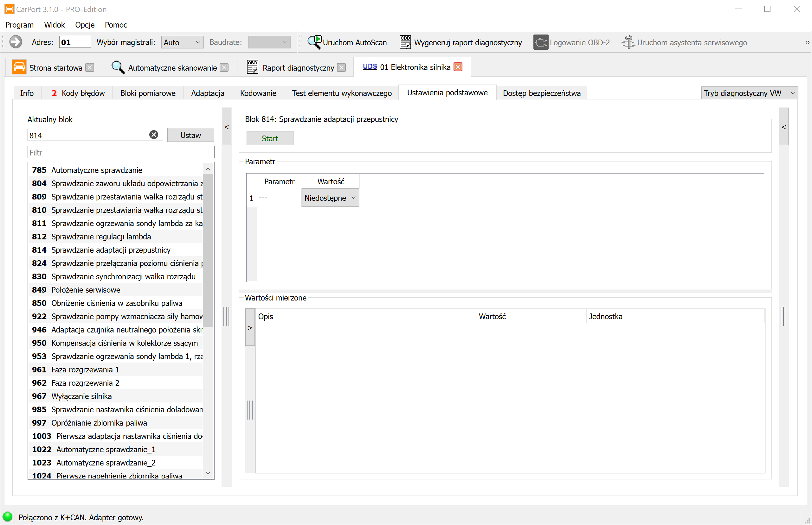
Task: Open the Opcje menu
Action: (x=85, y=25)
